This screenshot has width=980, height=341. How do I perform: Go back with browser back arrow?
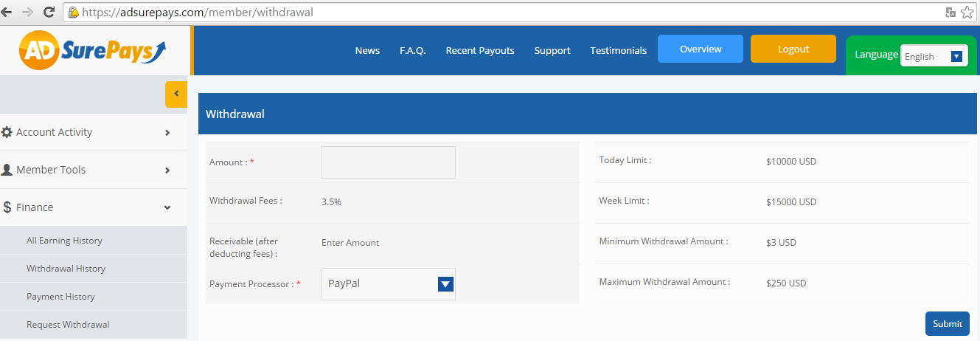(7, 12)
